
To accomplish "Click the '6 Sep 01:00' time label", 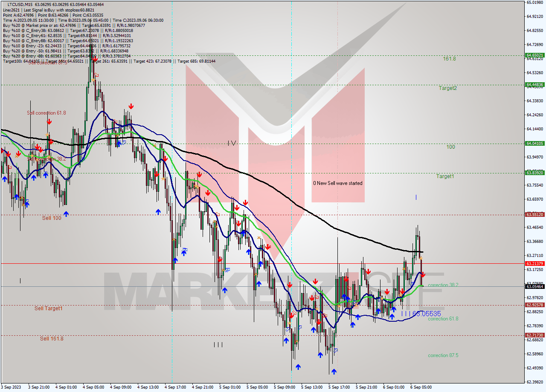I will pyautogui.click(x=393, y=387).
